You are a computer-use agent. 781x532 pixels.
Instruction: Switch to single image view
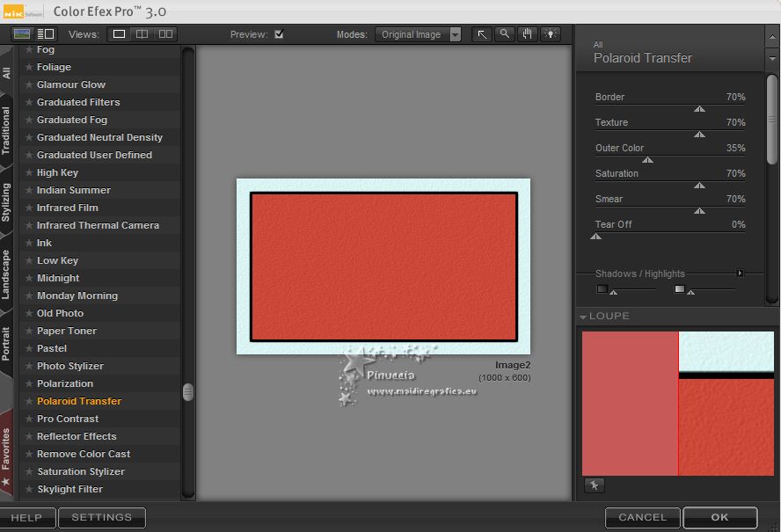click(x=119, y=34)
